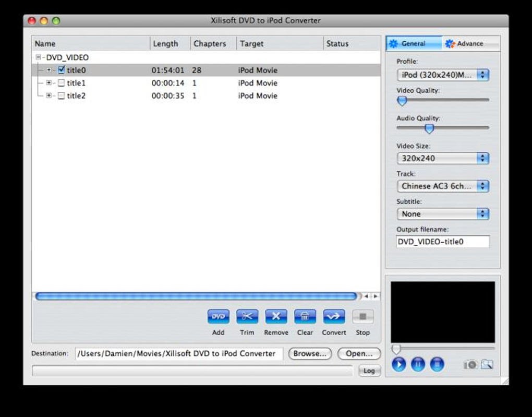Image resolution: width=532 pixels, height=417 pixels.
Task: Collapse the DVD_VIDEO tree node
Action: click(x=39, y=57)
